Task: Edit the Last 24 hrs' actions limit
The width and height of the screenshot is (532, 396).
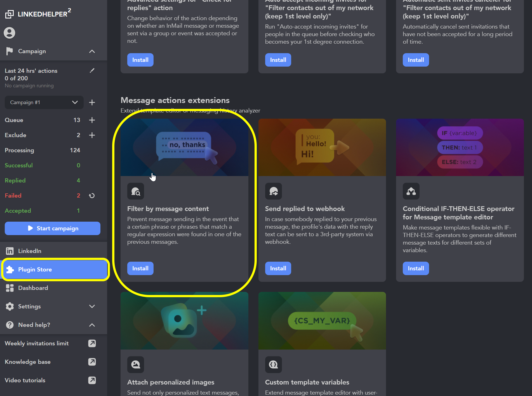Action: pyautogui.click(x=92, y=71)
